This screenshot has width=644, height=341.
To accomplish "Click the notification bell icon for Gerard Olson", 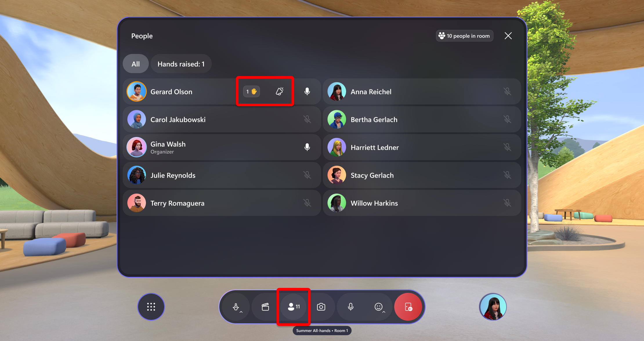I will pyautogui.click(x=279, y=91).
